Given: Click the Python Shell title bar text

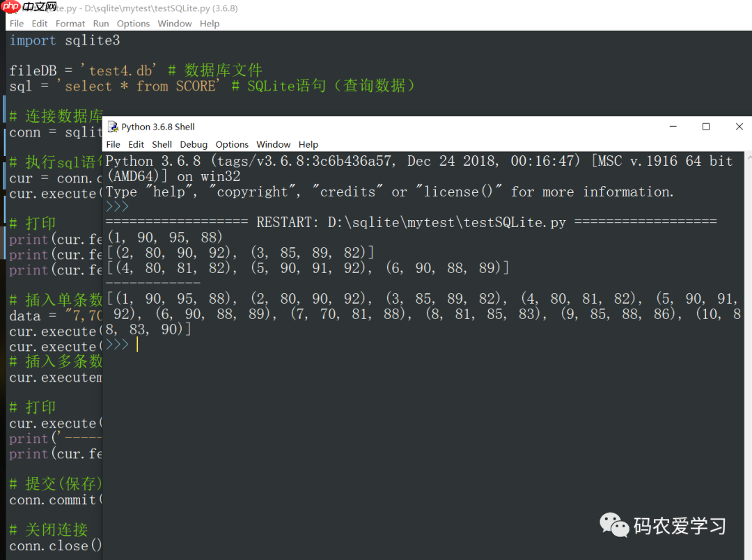Looking at the screenshot, I should [x=158, y=127].
